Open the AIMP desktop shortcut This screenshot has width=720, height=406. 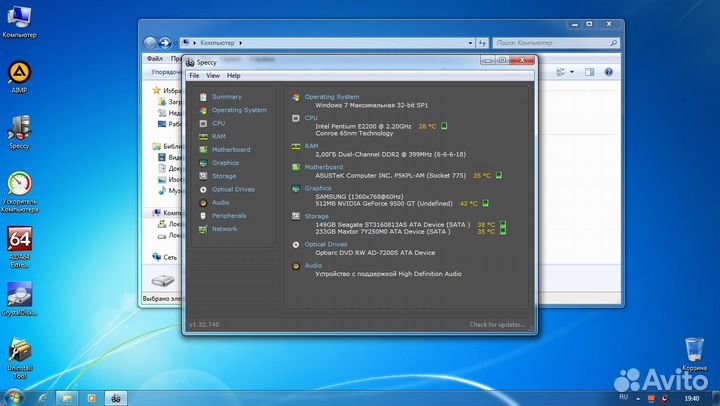click(19, 77)
